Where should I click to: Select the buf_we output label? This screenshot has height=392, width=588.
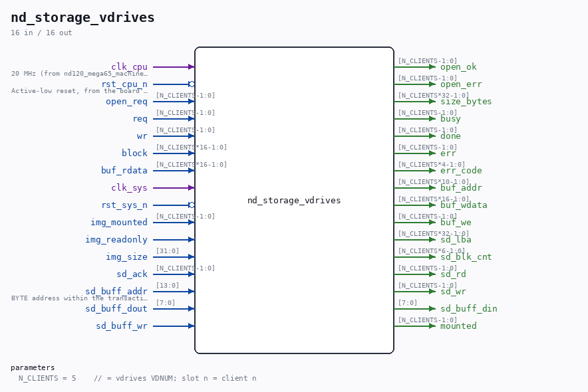pos(456,222)
